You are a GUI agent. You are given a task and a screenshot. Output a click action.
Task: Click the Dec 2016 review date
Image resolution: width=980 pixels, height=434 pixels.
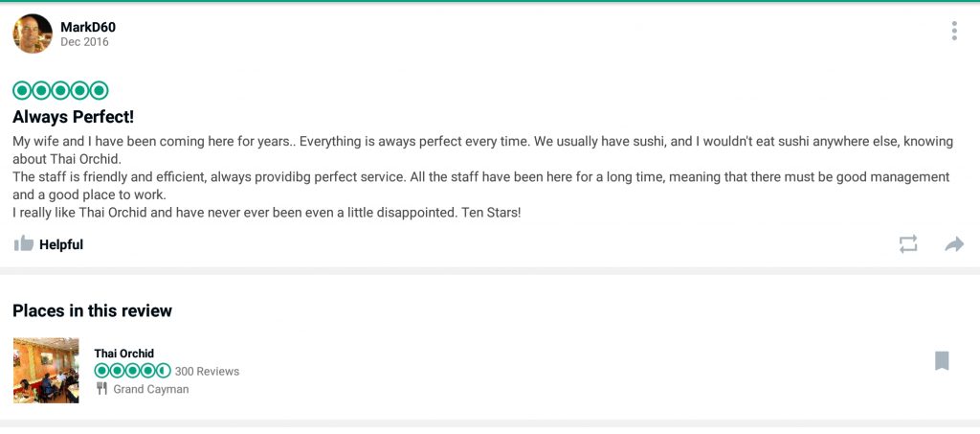(84, 42)
